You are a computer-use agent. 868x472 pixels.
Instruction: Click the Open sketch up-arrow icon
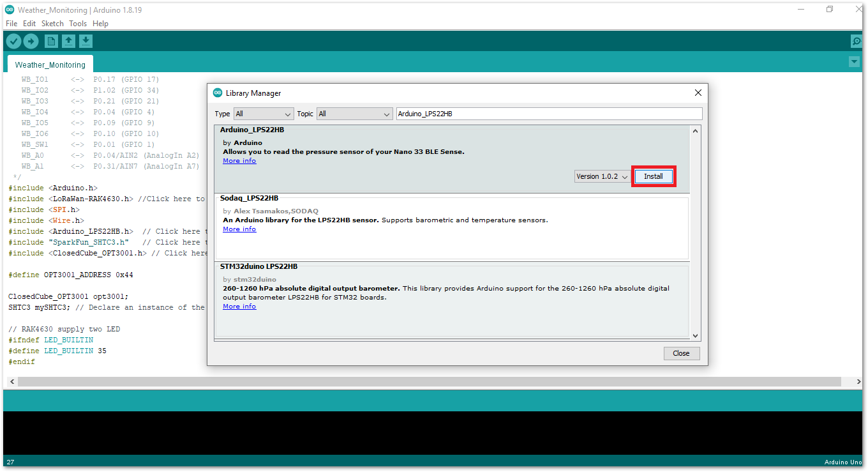point(68,42)
